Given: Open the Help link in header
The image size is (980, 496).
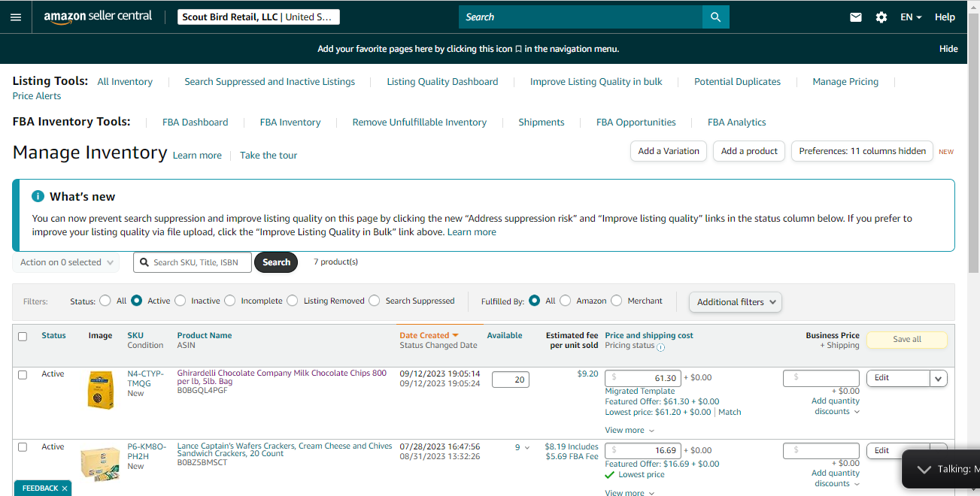Looking at the screenshot, I should click(945, 17).
